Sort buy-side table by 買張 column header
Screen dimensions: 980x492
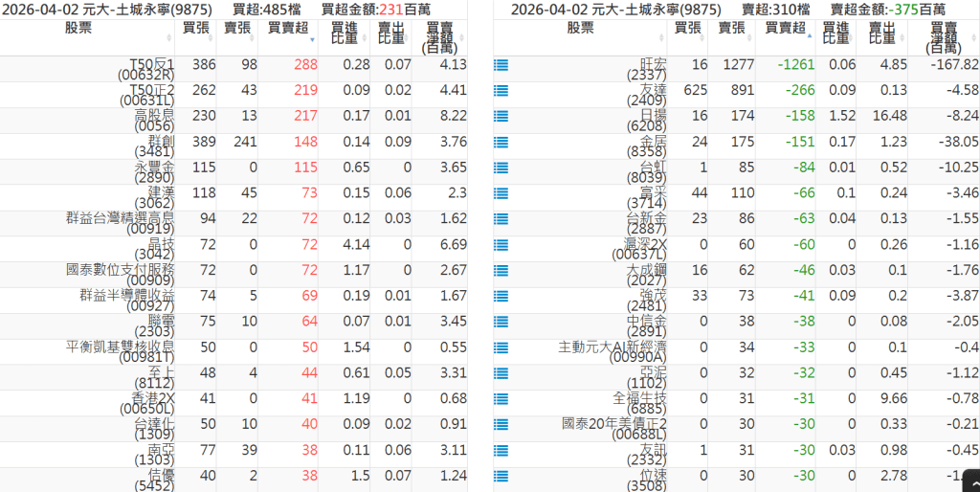(x=195, y=29)
